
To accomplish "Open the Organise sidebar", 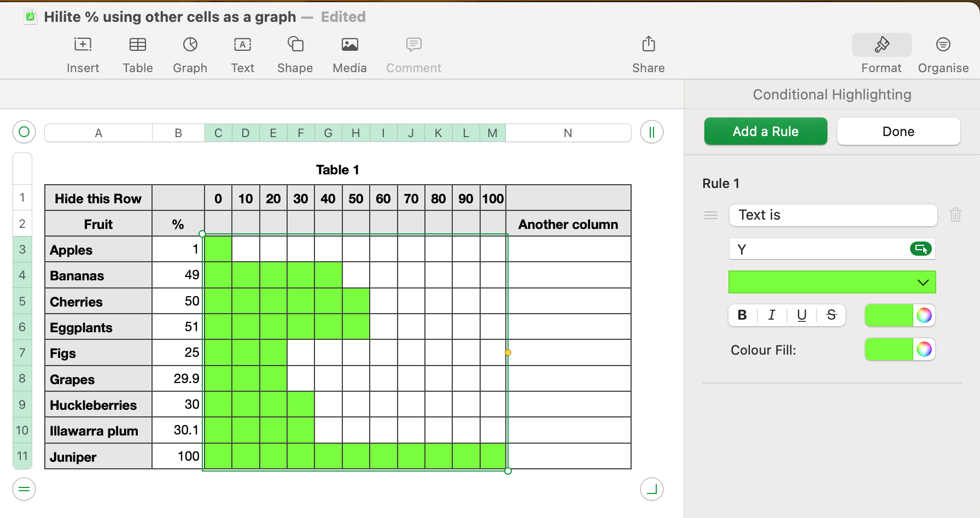I will pyautogui.click(x=943, y=45).
